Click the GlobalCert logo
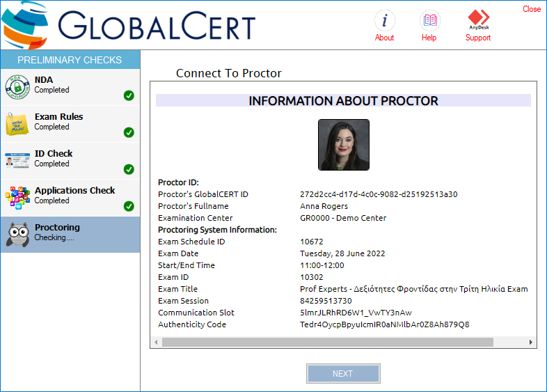This screenshot has height=392, width=547. (x=129, y=25)
